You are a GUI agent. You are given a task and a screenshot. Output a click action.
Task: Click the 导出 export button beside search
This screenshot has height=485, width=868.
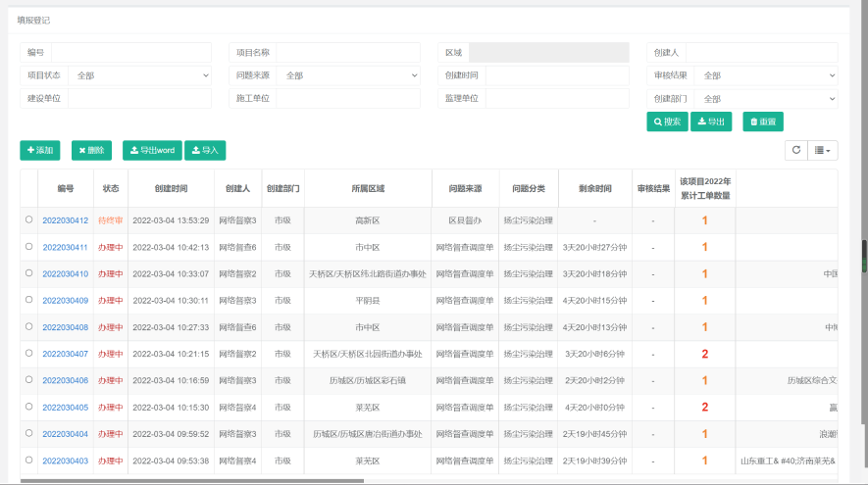(711, 121)
